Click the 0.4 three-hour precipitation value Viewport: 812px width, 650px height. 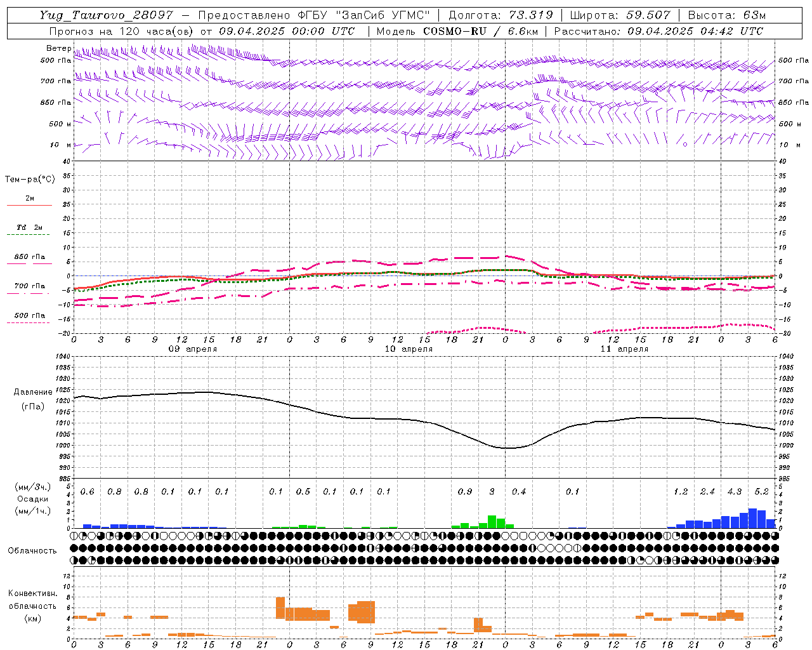[x=519, y=492]
